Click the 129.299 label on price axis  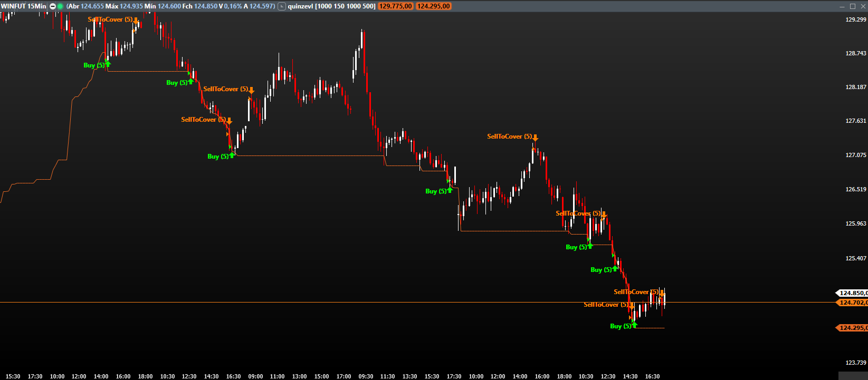click(x=855, y=20)
